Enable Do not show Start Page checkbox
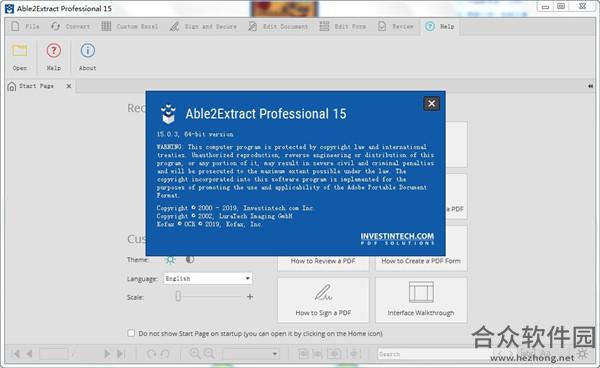 click(131, 333)
